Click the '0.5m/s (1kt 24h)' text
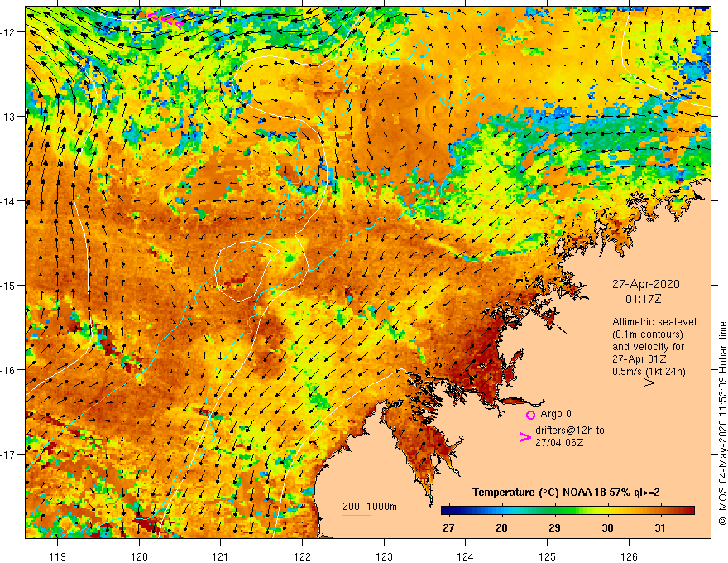This screenshot has height=563, width=728. pyautogui.click(x=649, y=371)
